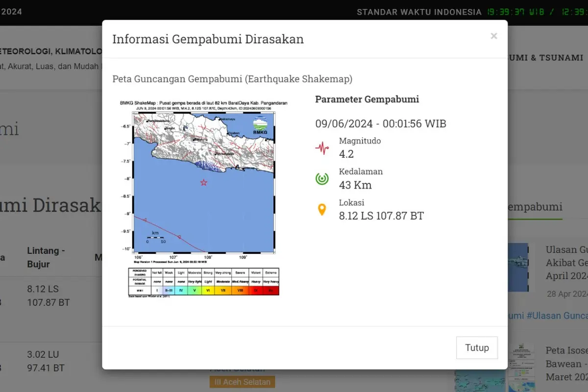Screen dimensions: 588x392
Task: Click the Tutup button
Action: pos(477,347)
